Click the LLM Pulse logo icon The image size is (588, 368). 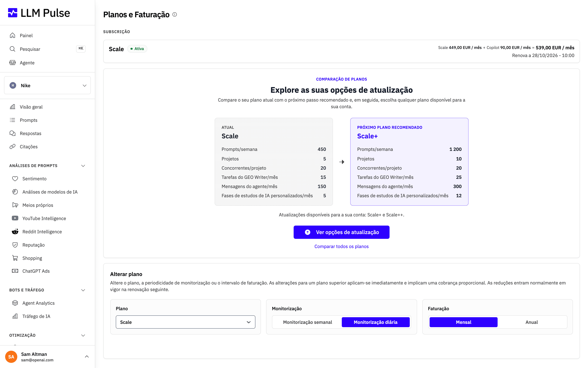click(13, 13)
